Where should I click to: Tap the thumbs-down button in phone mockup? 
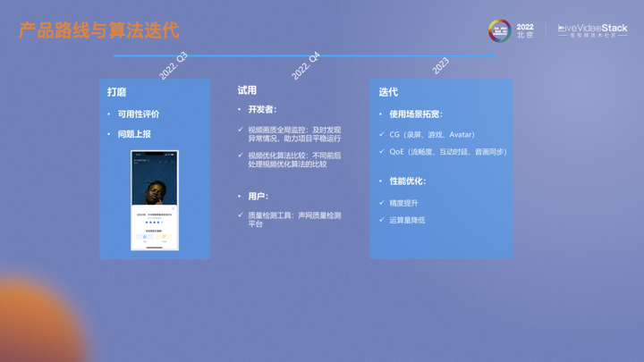165,237
